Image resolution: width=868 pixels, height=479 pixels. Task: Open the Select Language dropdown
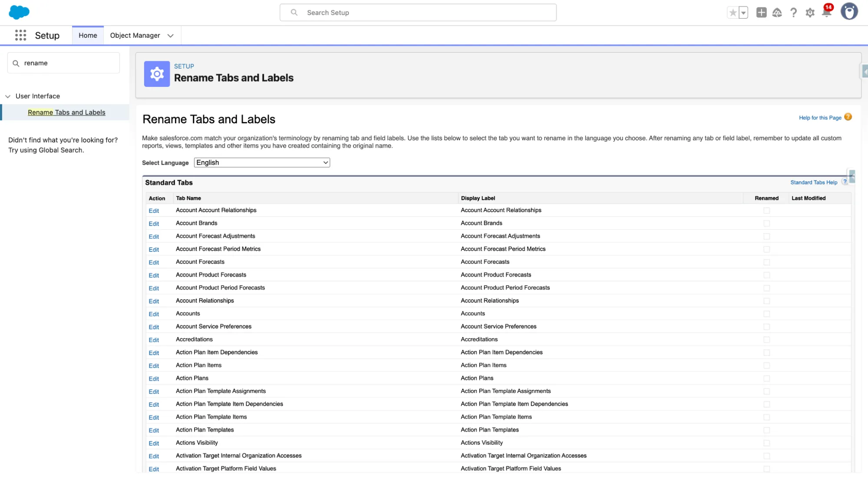tap(262, 162)
